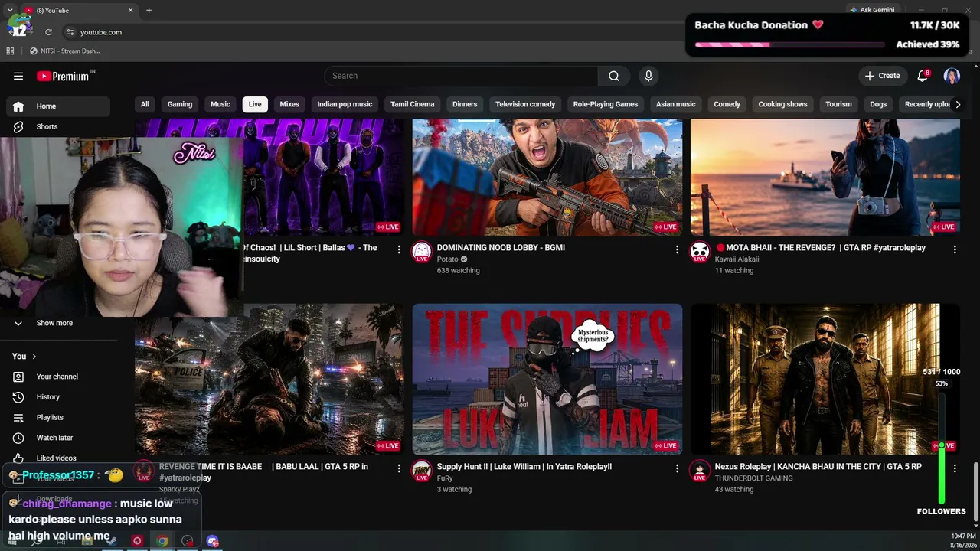Select the Comedy chip

[x=727, y=104]
